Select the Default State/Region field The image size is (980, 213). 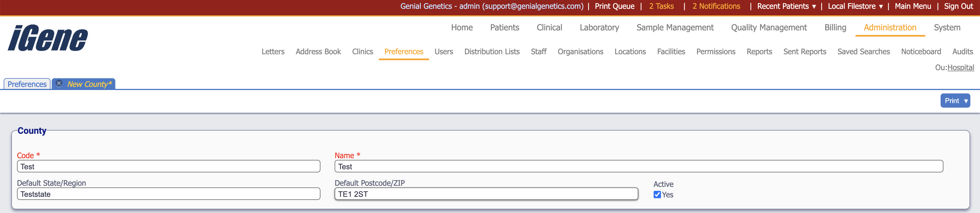pos(168,194)
